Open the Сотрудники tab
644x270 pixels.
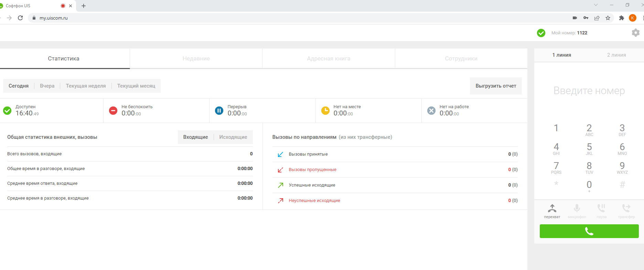tap(461, 58)
